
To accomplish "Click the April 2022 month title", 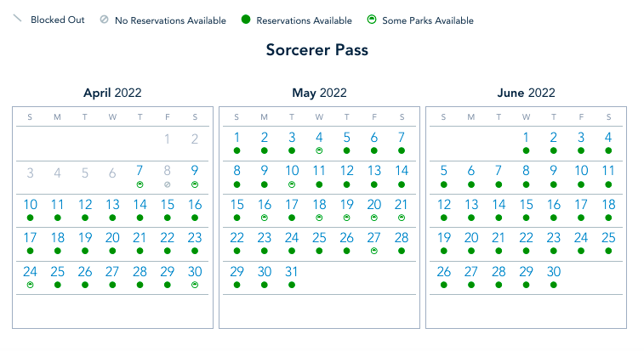I will click(x=112, y=93).
